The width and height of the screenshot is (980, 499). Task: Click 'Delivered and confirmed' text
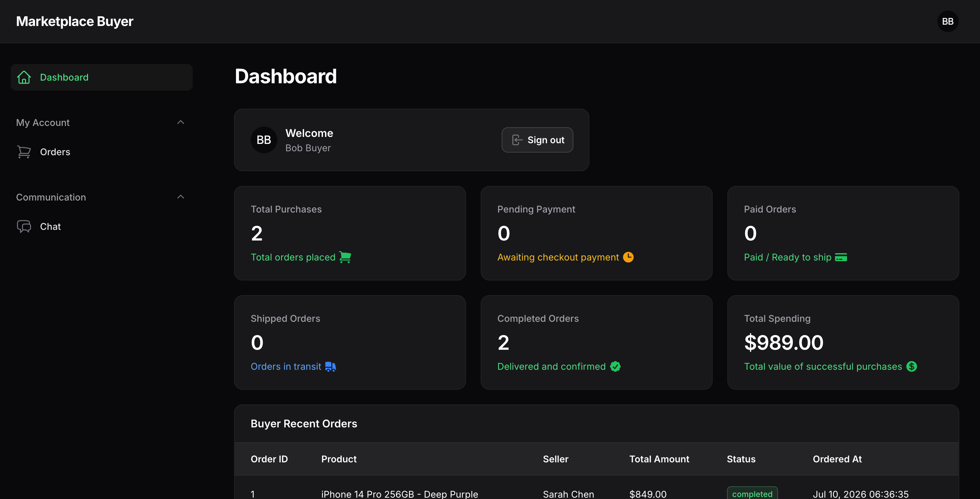coord(551,366)
